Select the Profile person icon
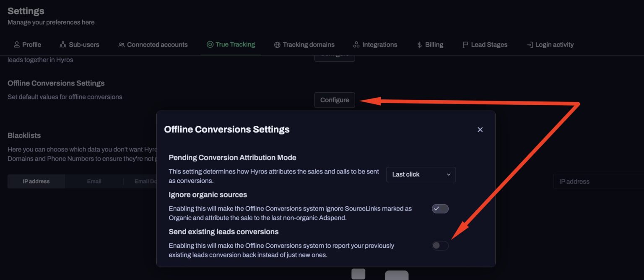 click(x=17, y=44)
